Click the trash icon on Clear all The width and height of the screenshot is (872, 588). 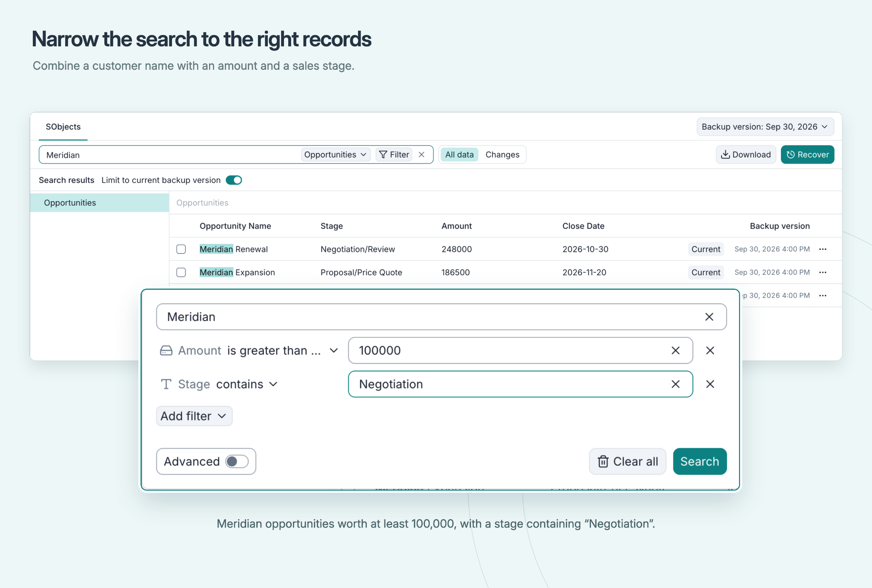[x=603, y=462]
